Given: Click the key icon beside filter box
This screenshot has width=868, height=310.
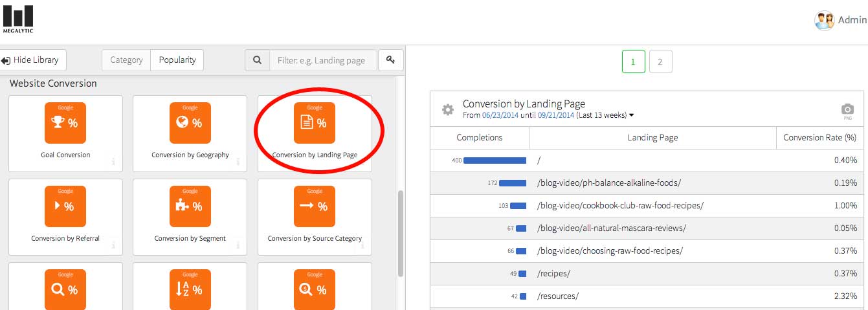Looking at the screenshot, I should tap(390, 60).
